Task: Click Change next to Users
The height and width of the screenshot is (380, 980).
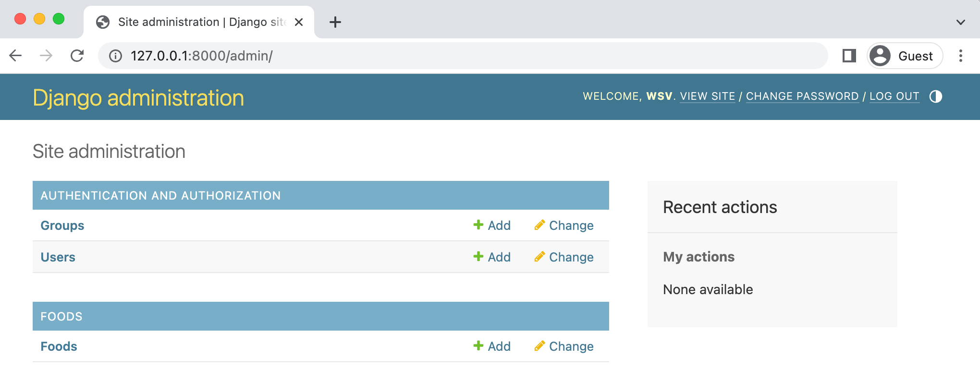Action: point(564,257)
